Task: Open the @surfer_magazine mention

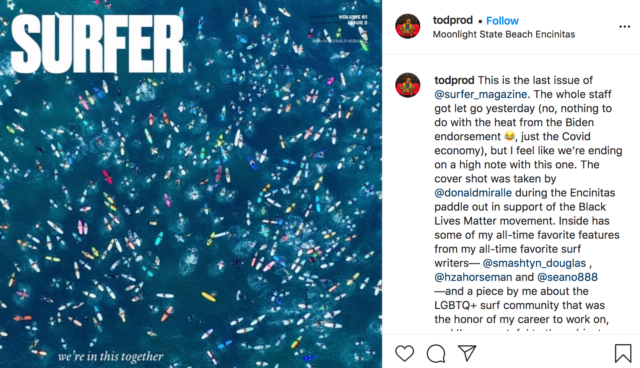Action: click(480, 94)
